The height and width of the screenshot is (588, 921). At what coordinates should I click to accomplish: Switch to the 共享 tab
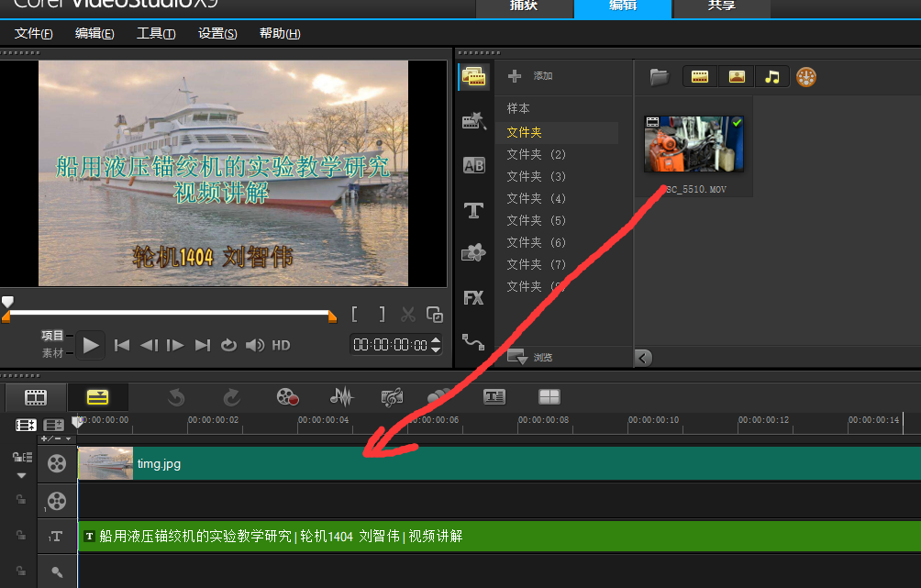tap(721, 6)
